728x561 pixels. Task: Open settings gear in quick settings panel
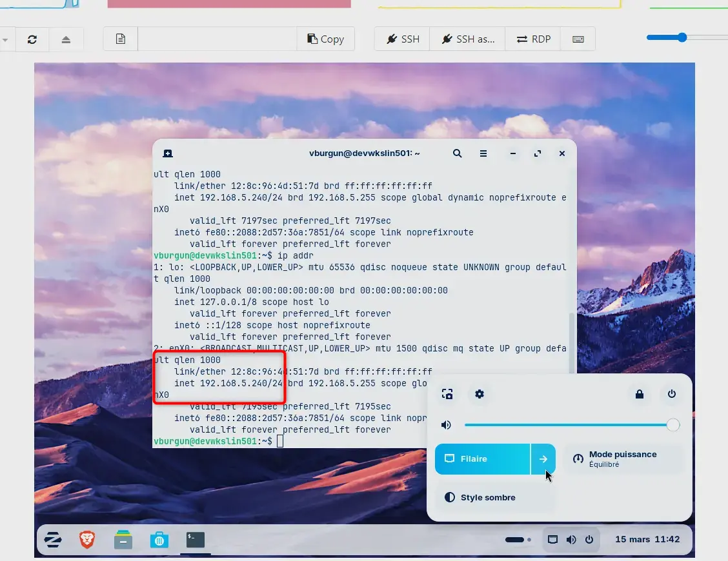pos(480,394)
